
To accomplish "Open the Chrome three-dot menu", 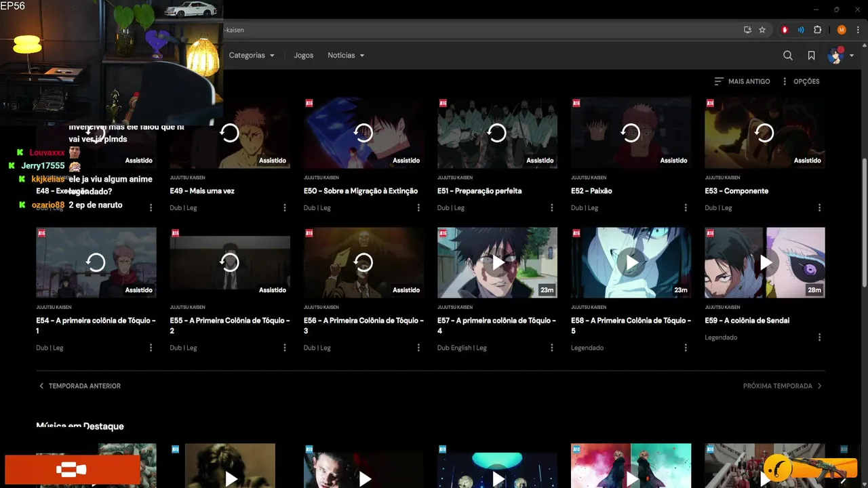I will coord(857,30).
